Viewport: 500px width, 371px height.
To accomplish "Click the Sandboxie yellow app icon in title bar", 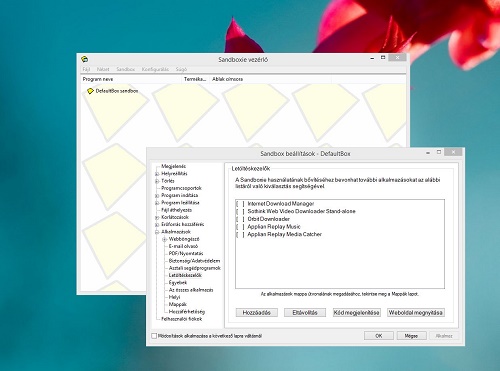I will pos(85,59).
